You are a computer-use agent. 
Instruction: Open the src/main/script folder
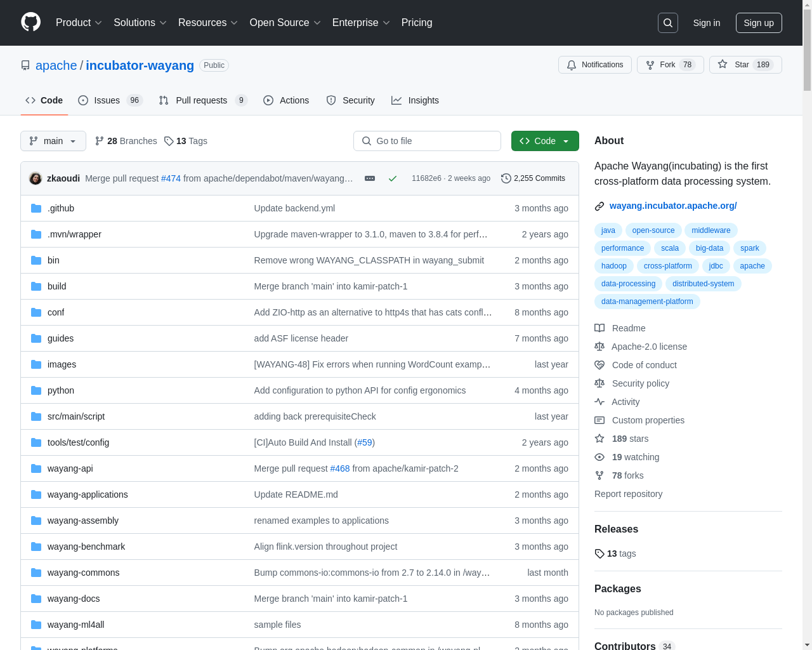(x=76, y=416)
